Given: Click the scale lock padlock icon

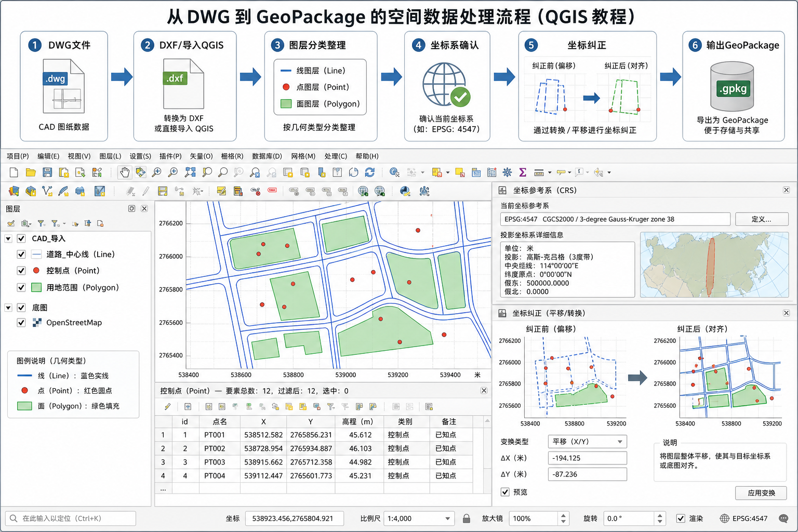Looking at the screenshot, I should pyautogui.click(x=467, y=518).
